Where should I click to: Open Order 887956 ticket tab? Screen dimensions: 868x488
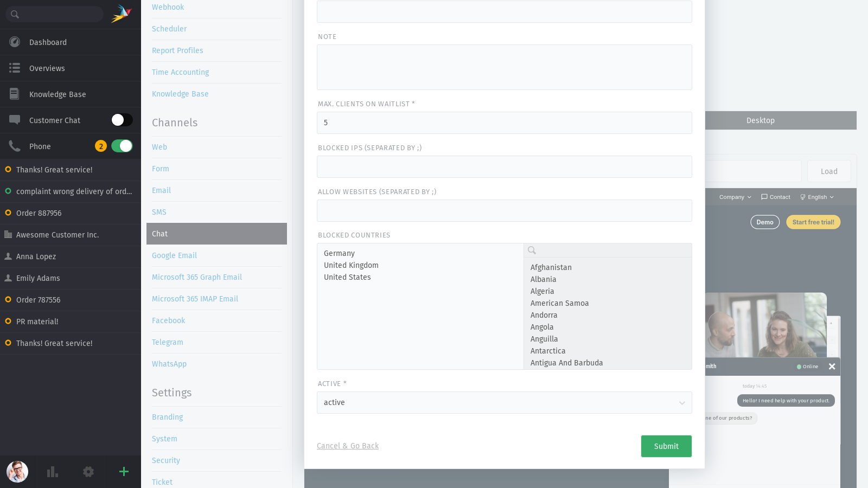[x=71, y=213]
